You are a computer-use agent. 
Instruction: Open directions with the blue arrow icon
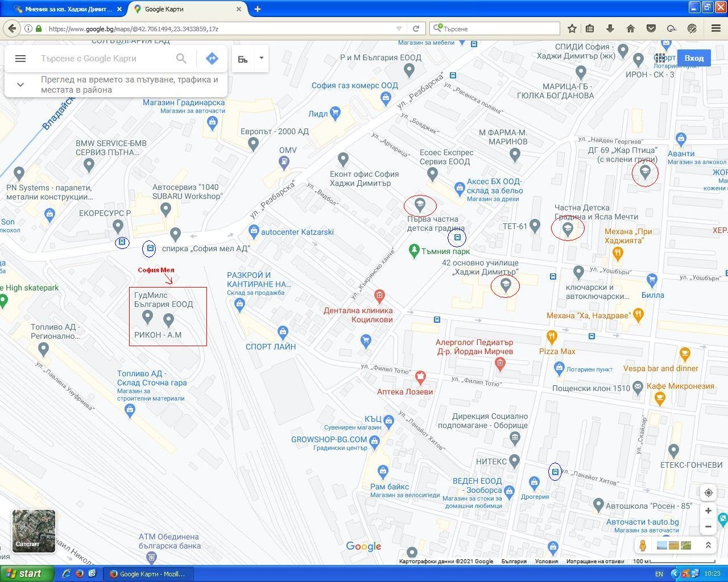212,59
